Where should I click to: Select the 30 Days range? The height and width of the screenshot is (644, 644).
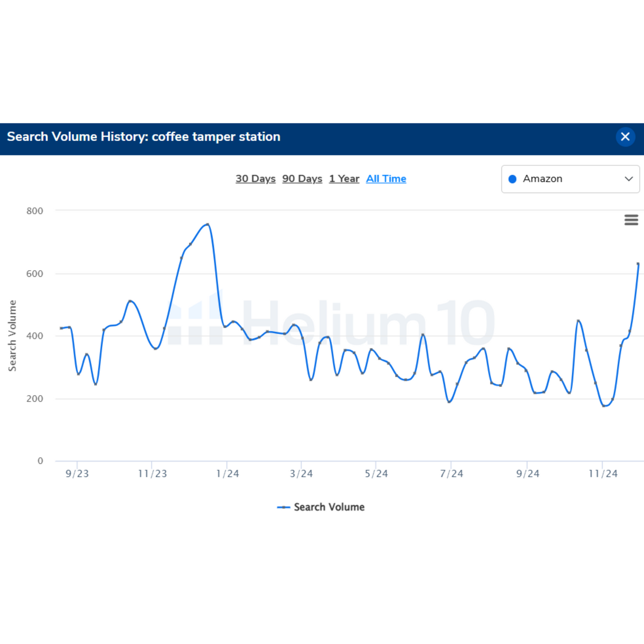[255, 179]
